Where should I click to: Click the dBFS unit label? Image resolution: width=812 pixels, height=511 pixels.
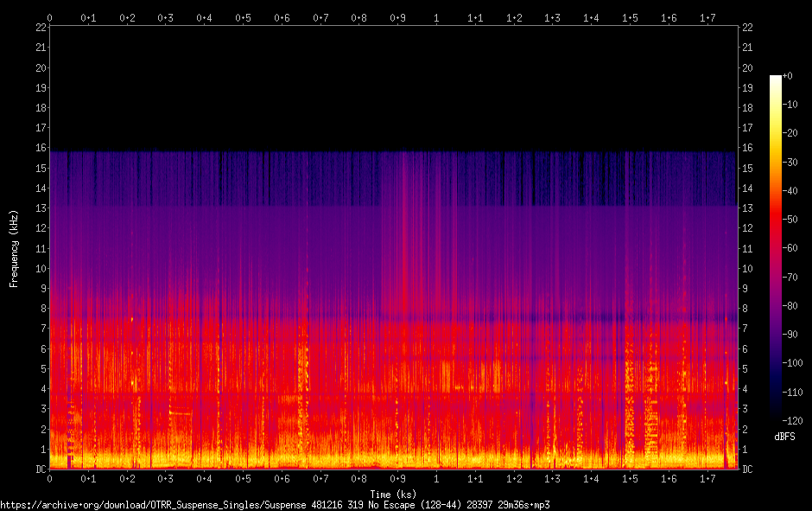(x=784, y=437)
